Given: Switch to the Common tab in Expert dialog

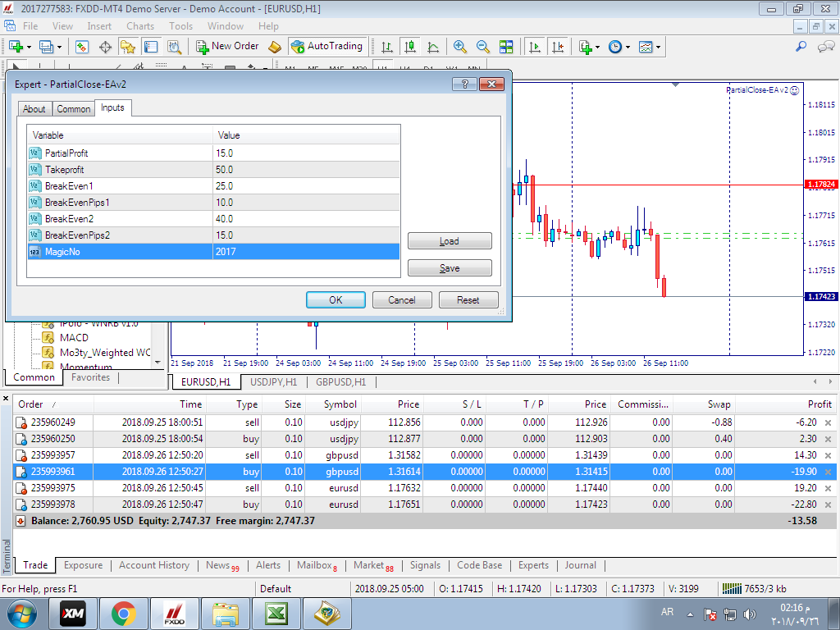Looking at the screenshot, I should pos(74,109).
